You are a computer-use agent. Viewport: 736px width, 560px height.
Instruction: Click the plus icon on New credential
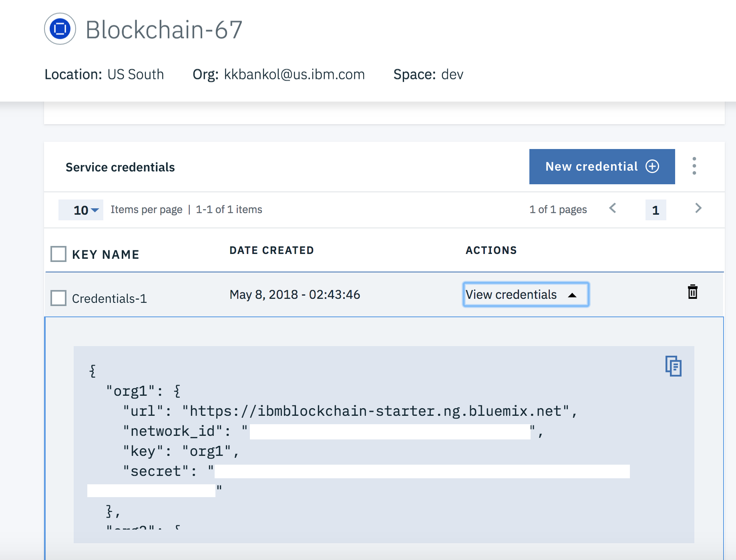652,166
